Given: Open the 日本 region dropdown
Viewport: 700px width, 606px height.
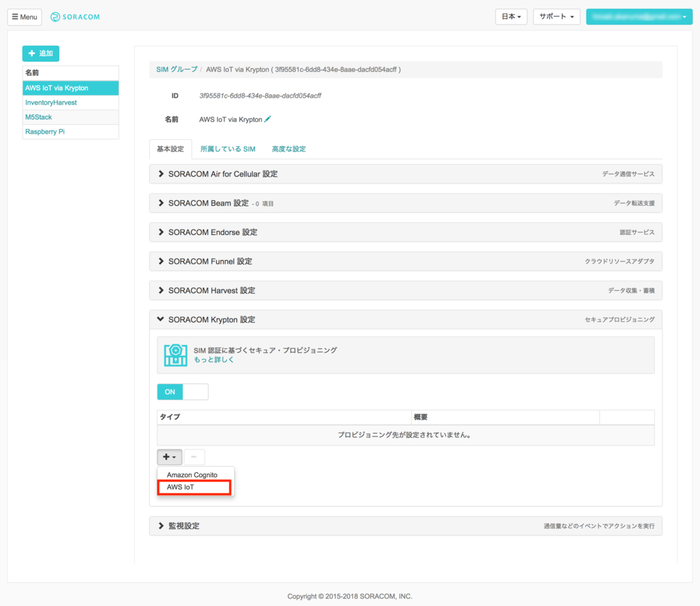Looking at the screenshot, I should tap(511, 16).
